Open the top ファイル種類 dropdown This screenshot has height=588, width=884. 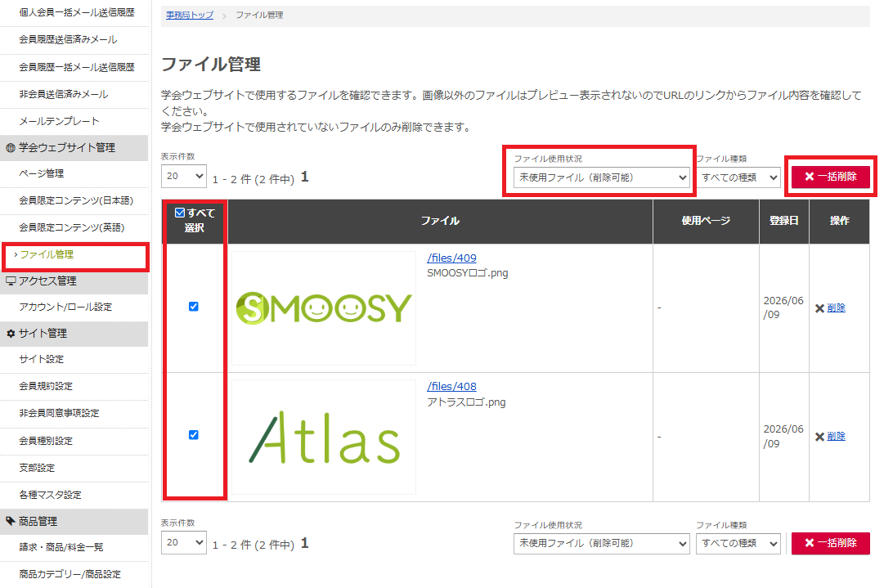click(x=738, y=177)
